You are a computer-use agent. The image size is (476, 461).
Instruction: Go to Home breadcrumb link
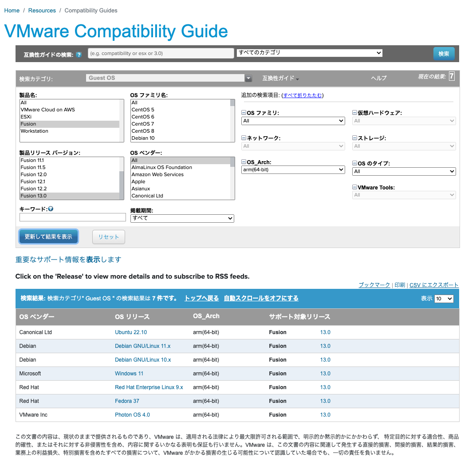[x=12, y=10]
